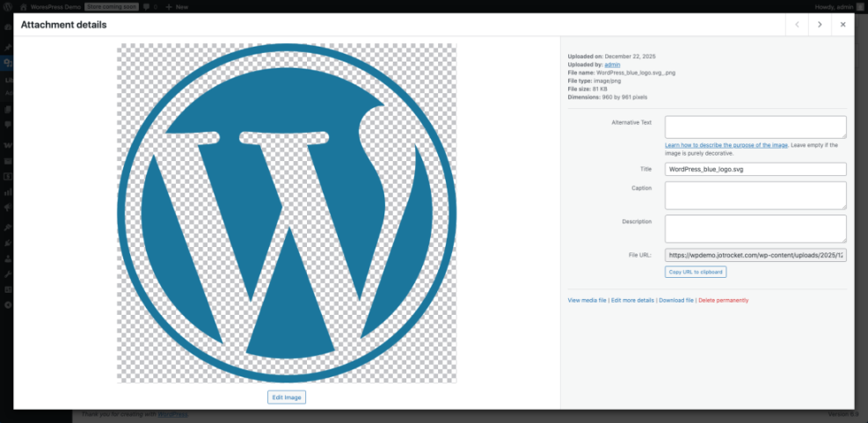
Task: Click the Collapse menu icon in sidebar
Action: [x=7, y=305]
